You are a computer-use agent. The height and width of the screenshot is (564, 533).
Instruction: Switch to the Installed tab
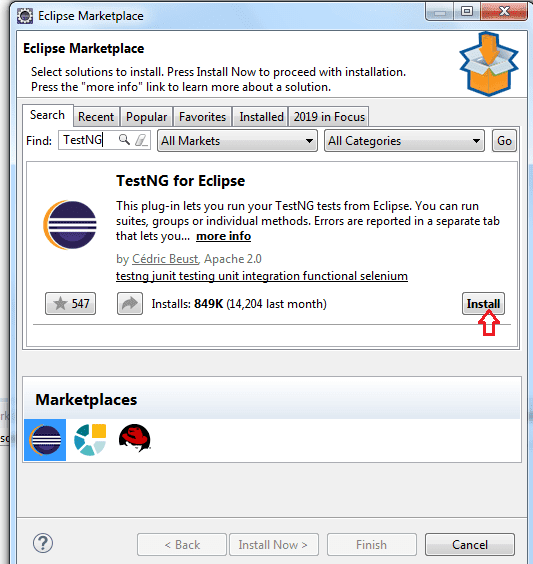pos(261,117)
